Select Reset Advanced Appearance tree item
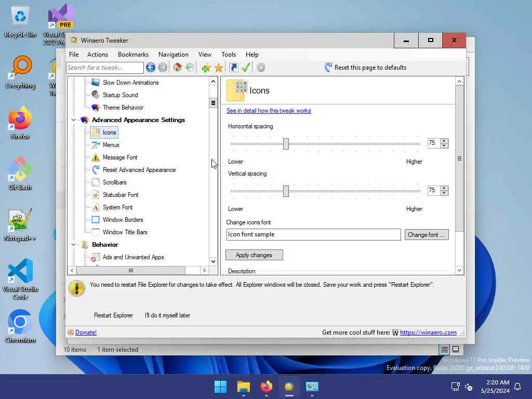The image size is (532, 399). (139, 170)
